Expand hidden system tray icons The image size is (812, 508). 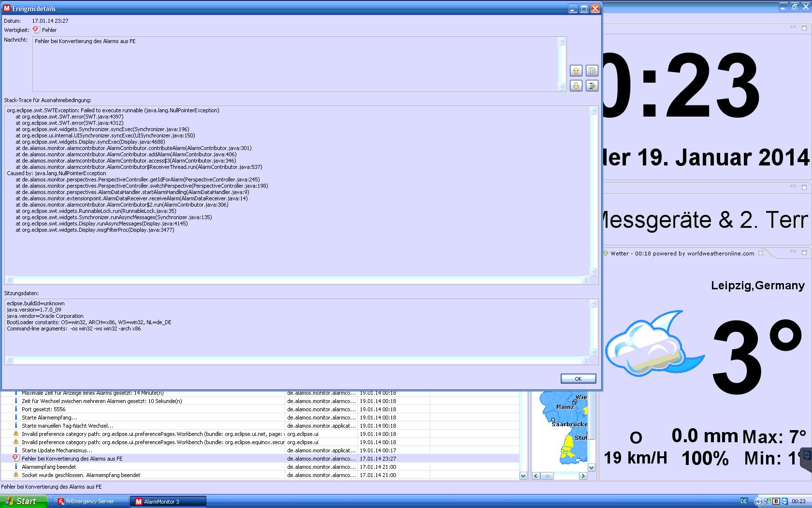pos(758,501)
